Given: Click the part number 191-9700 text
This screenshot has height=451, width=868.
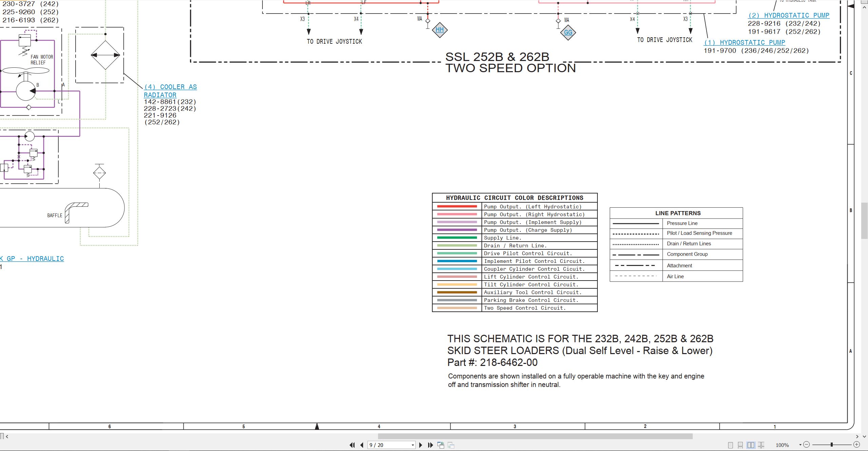Looking at the screenshot, I should click(x=720, y=50).
